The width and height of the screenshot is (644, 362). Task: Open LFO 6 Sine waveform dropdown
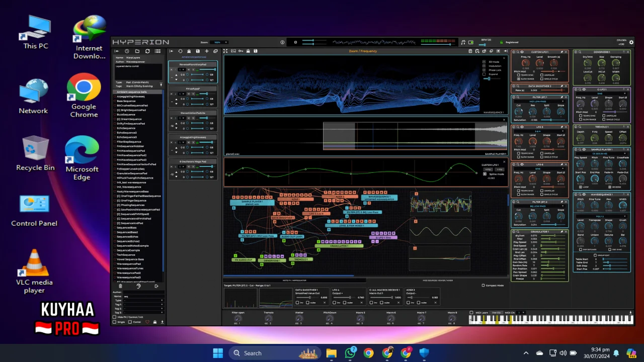[540, 169]
